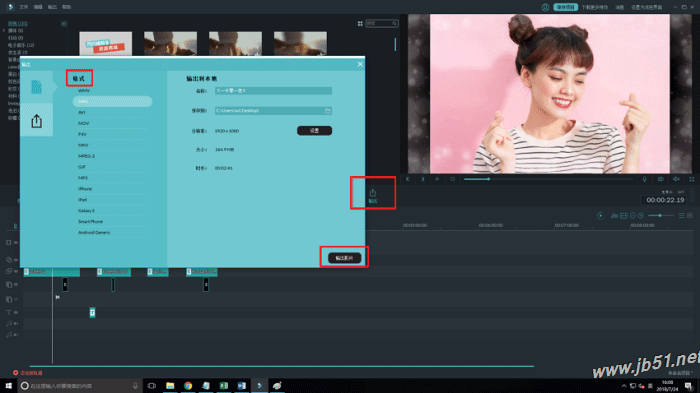
Task: Pick GIF output format
Action: 82,167
